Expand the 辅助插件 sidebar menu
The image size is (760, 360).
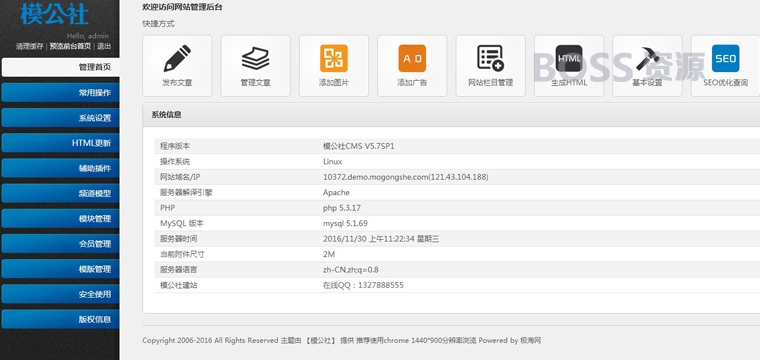click(61, 168)
